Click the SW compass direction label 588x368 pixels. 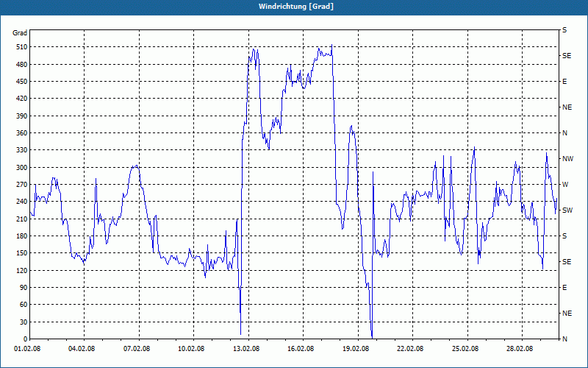coord(567,210)
